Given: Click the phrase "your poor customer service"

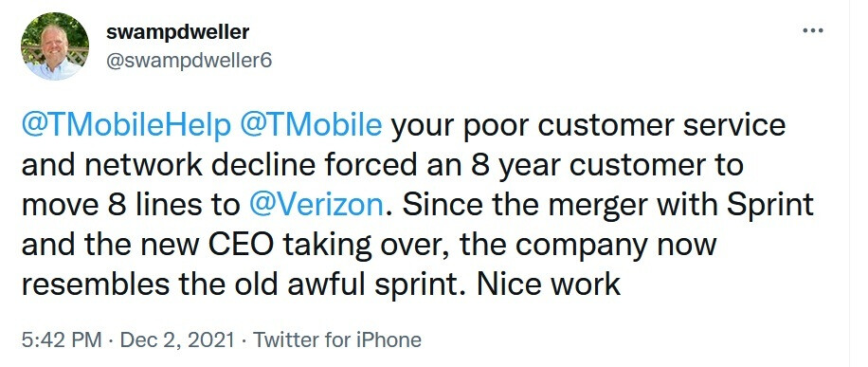Looking at the screenshot, I should [588, 127].
